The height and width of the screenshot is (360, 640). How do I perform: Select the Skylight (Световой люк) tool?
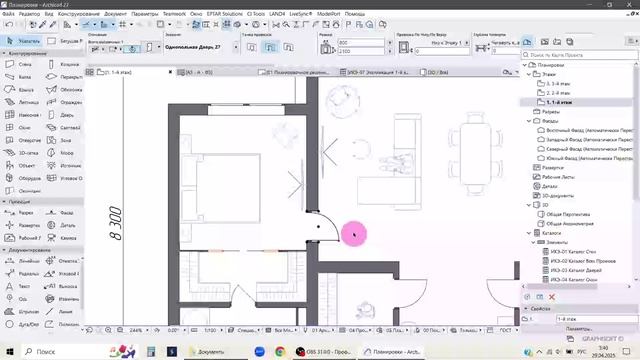[x=63, y=128]
